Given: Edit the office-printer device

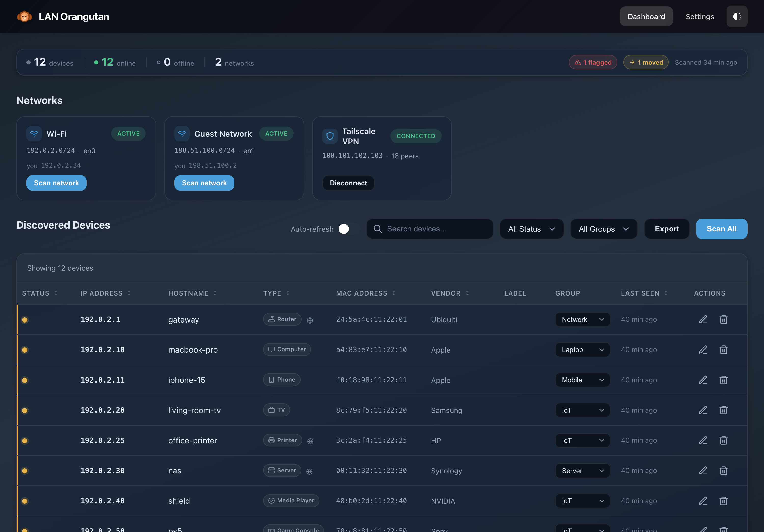Looking at the screenshot, I should point(703,441).
